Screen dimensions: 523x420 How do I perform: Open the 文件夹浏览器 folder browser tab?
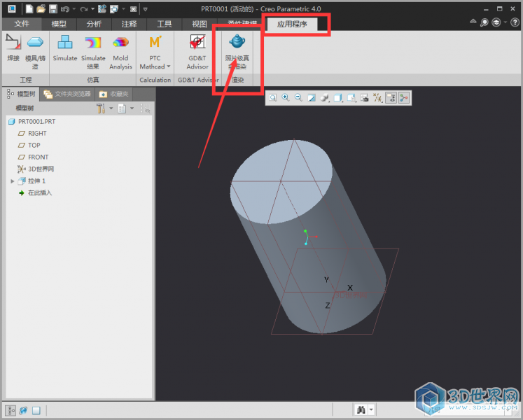(x=67, y=94)
